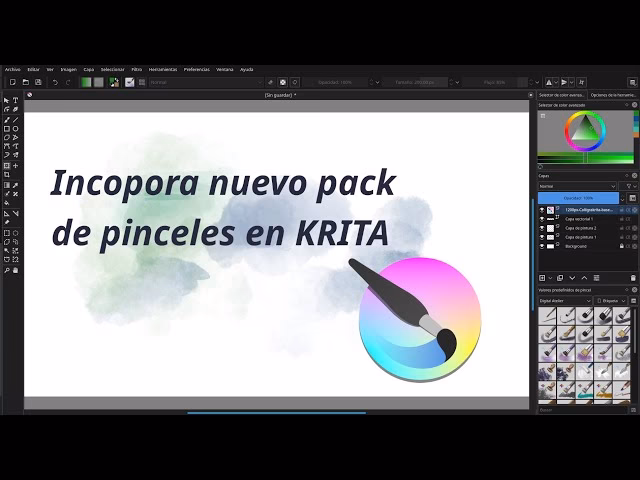
Task: Choose the Move tool
Action: tap(16, 166)
